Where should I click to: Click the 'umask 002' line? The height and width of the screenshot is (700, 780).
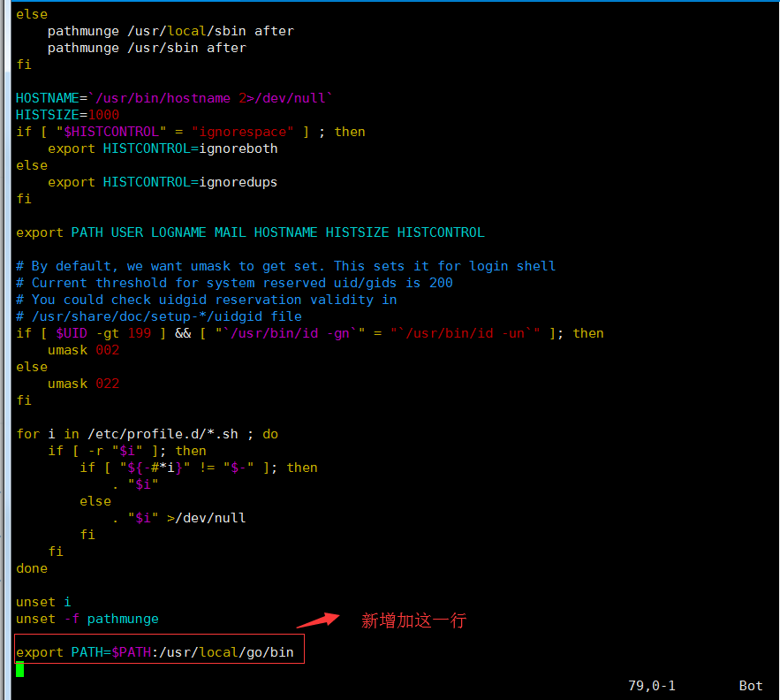pyautogui.click(x=84, y=350)
